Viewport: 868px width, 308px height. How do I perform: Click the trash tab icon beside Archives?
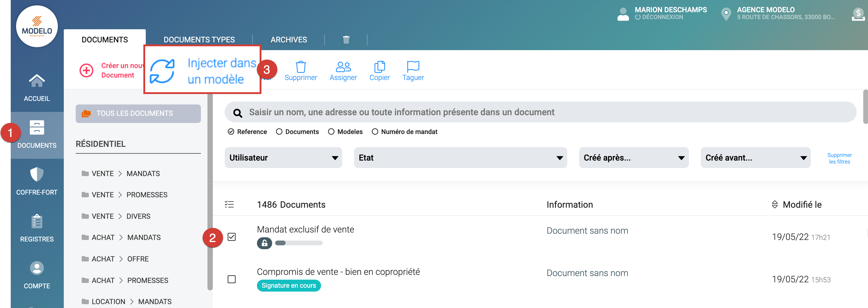(x=346, y=40)
